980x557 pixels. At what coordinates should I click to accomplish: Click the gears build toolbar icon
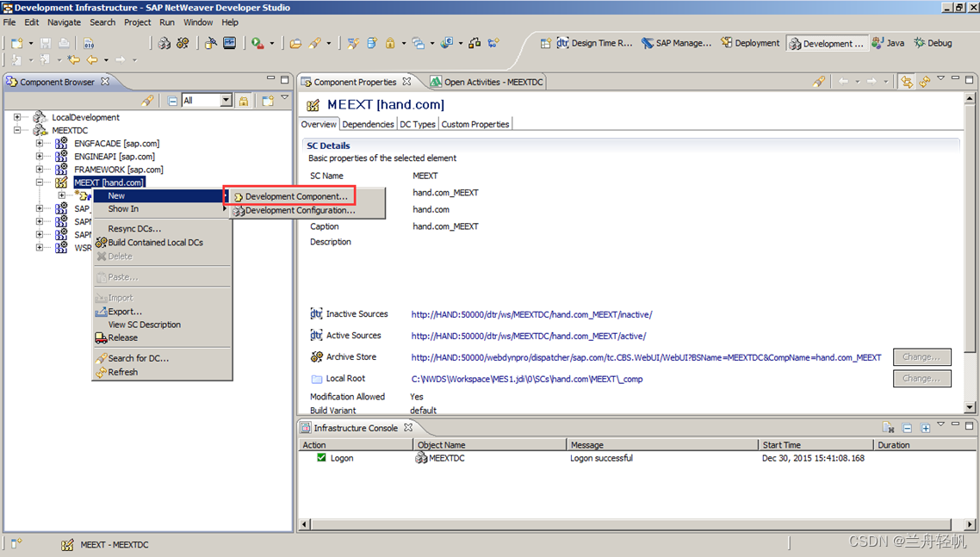coord(183,43)
